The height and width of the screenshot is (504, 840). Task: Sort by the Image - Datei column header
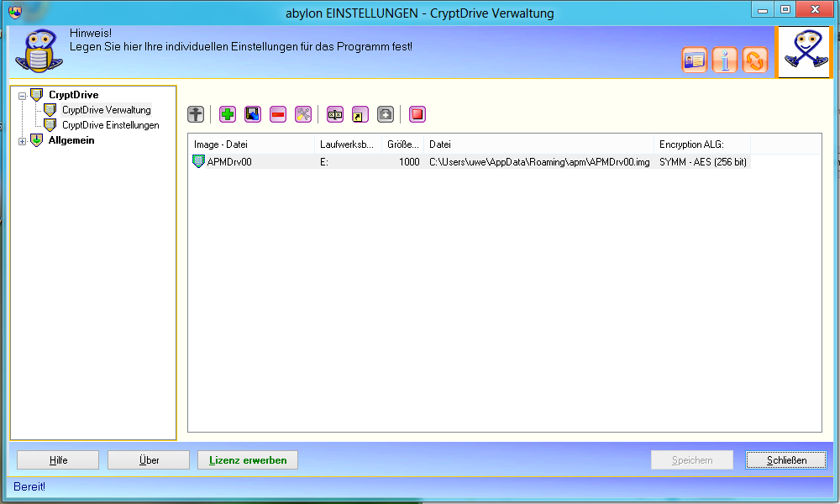(x=251, y=144)
